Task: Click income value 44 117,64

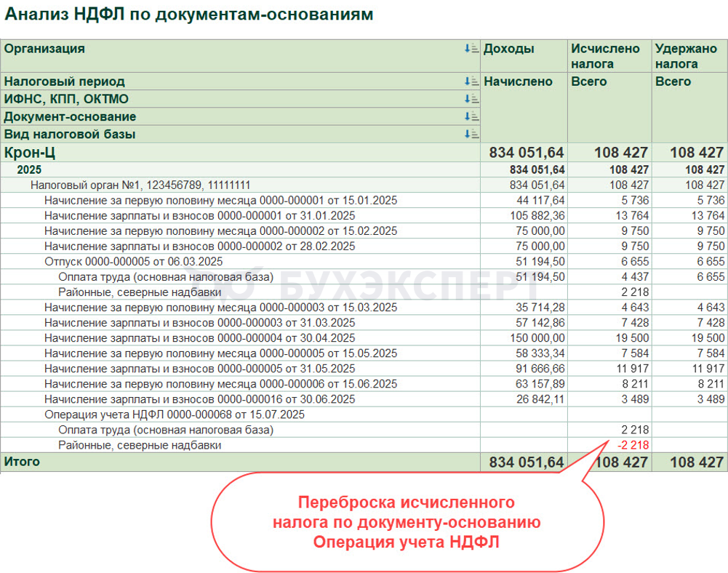Action: click(x=540, y=200)
